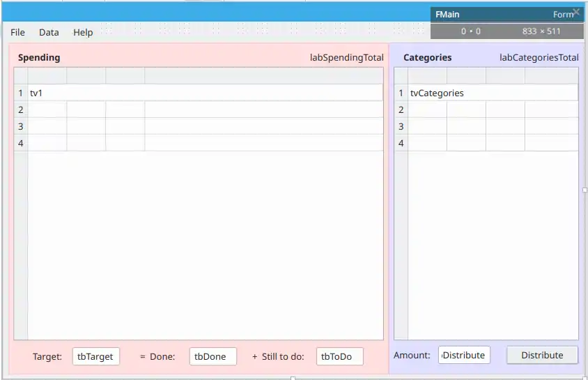This screenshot has height=380, width=588.
Task: Select row header 1 in Categories table
Action: pyautogui.click(x=401, y=93)
